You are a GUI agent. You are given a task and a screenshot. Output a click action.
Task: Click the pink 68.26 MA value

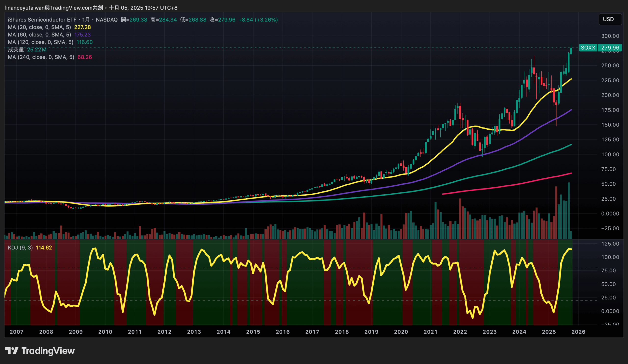click(x=85, y=57)
